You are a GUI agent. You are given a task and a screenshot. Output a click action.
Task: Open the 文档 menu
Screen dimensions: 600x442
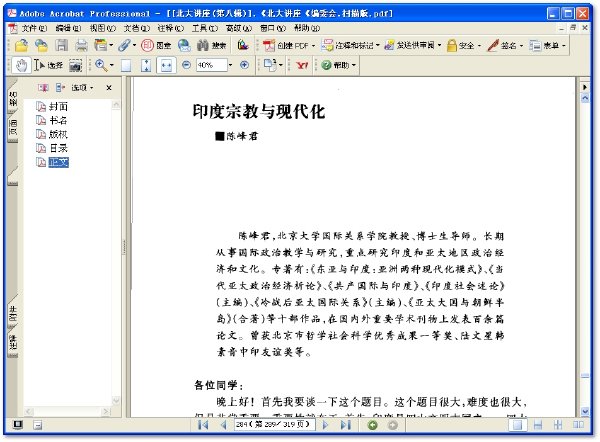(x=136, y=28)
